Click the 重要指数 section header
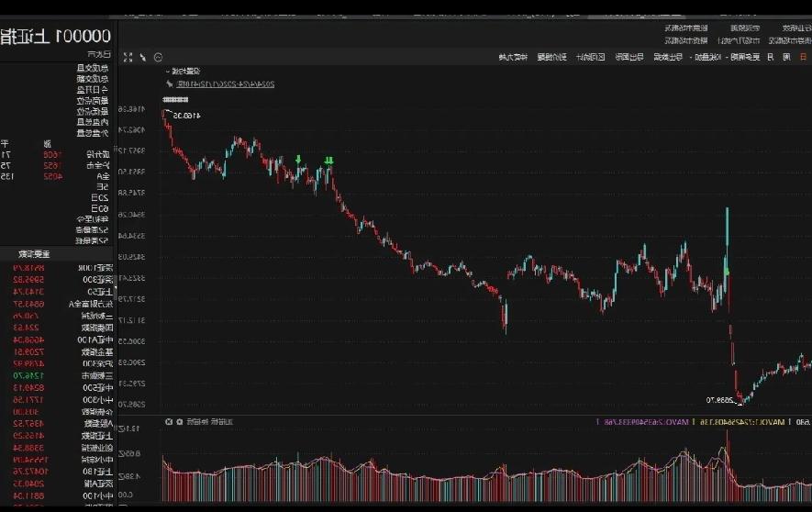812x512 pixels. pos(34,254)
